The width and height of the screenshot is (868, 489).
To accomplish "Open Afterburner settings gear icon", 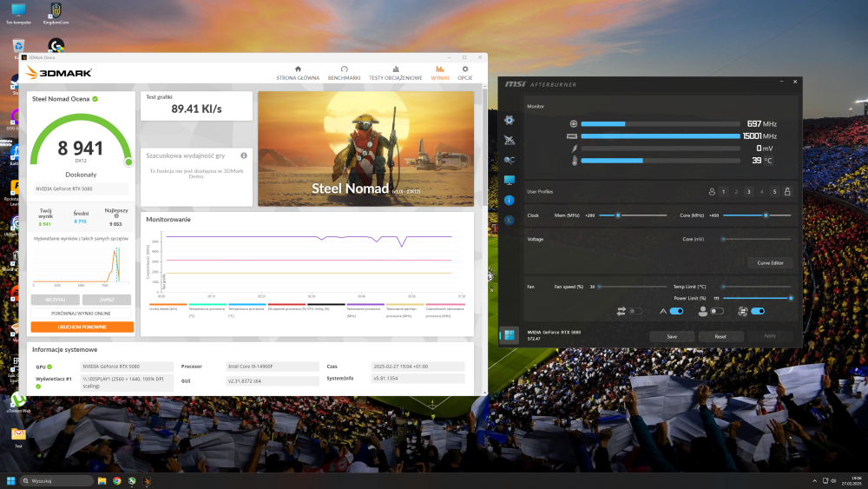I will pyautogui.click(x=510, y=120).
